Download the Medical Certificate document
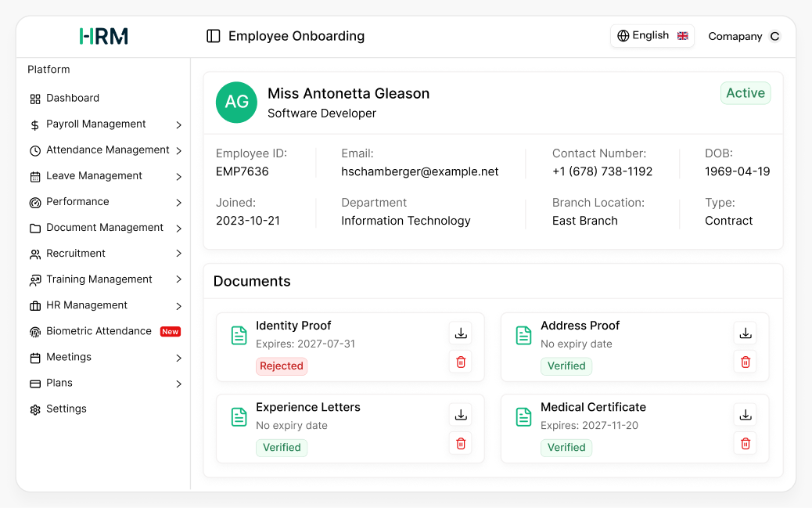Screen dimensions: 812x508 (745, 414)
